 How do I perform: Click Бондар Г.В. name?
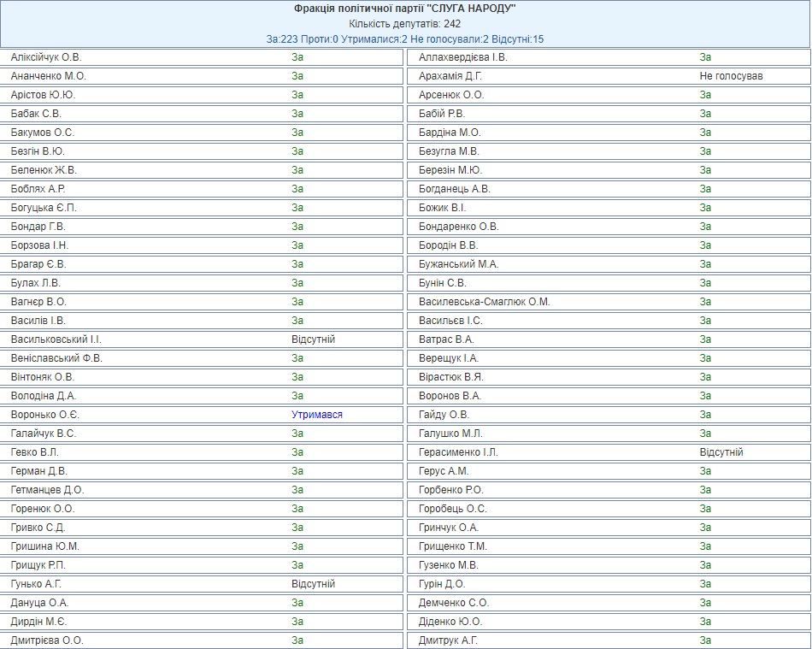38,227
